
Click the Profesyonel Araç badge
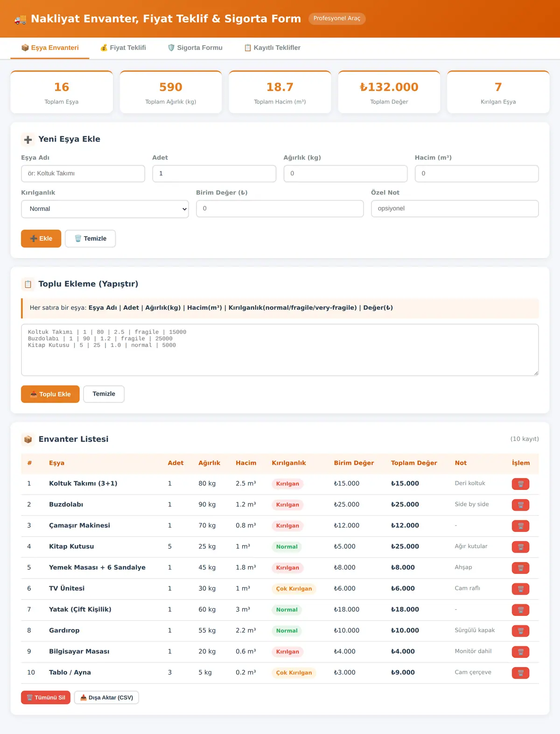click(x=337, y=19)
